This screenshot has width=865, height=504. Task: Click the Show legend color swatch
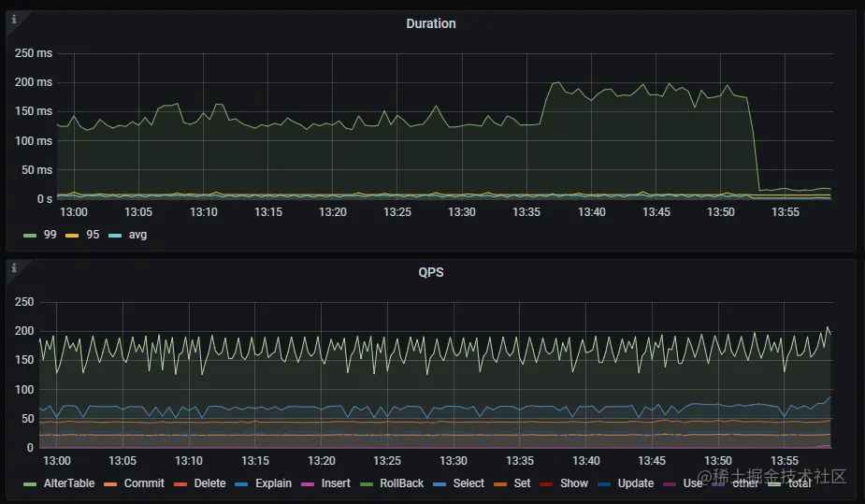(546, 484)
